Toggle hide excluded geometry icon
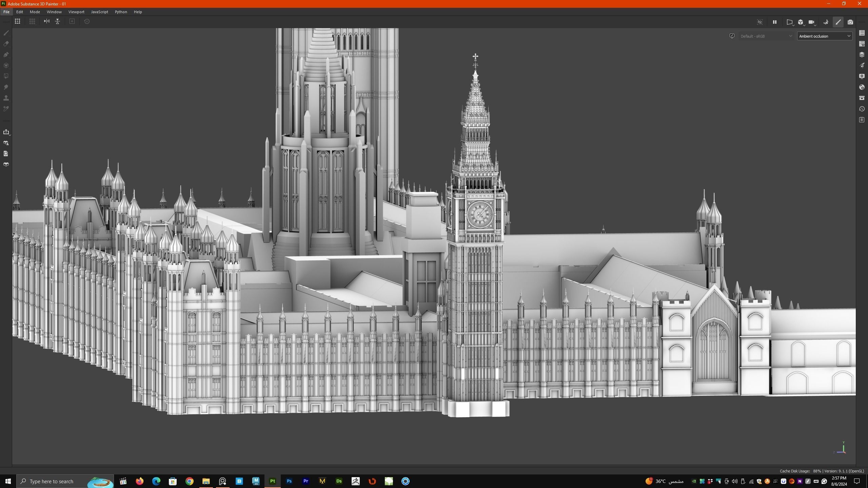Image resolution: width=868 pixels, height=488 pixels. coord(760,22)
